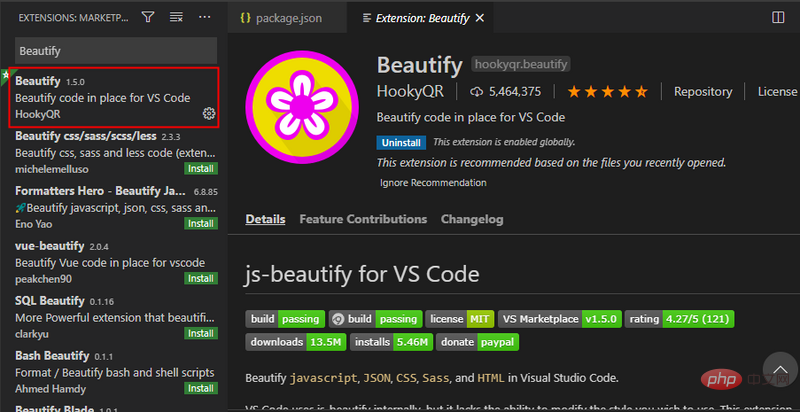Open the Repository link

703,92
